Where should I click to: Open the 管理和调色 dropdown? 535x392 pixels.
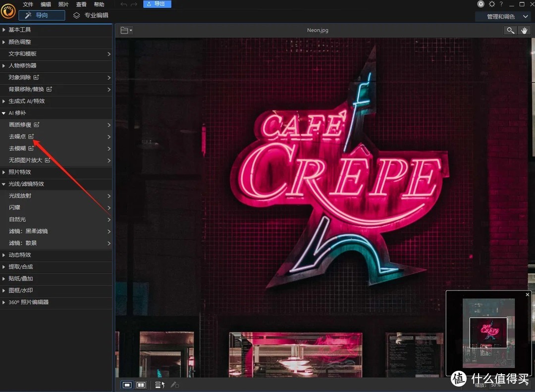coord(504,17)
